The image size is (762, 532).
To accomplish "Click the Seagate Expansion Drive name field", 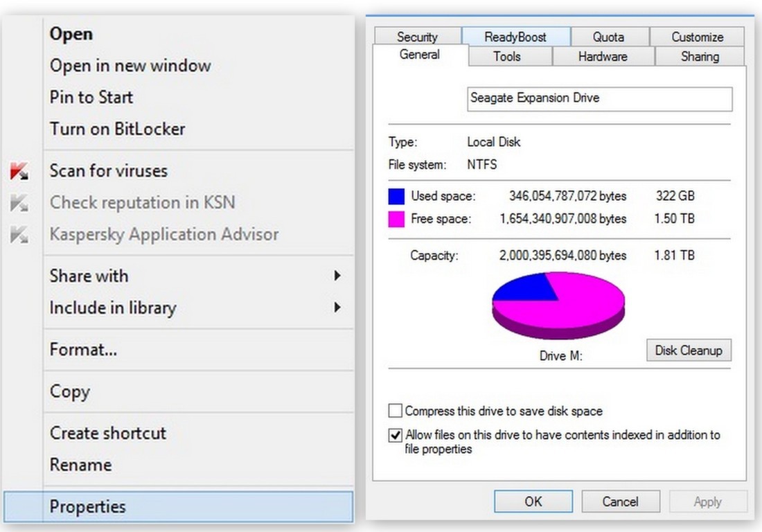I will tap(600, 98).
